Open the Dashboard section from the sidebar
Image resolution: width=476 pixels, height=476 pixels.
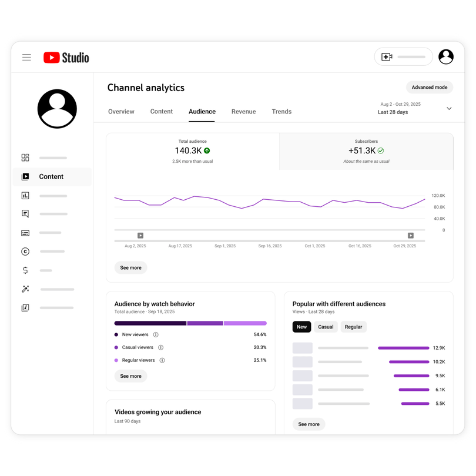click(25, 157)
